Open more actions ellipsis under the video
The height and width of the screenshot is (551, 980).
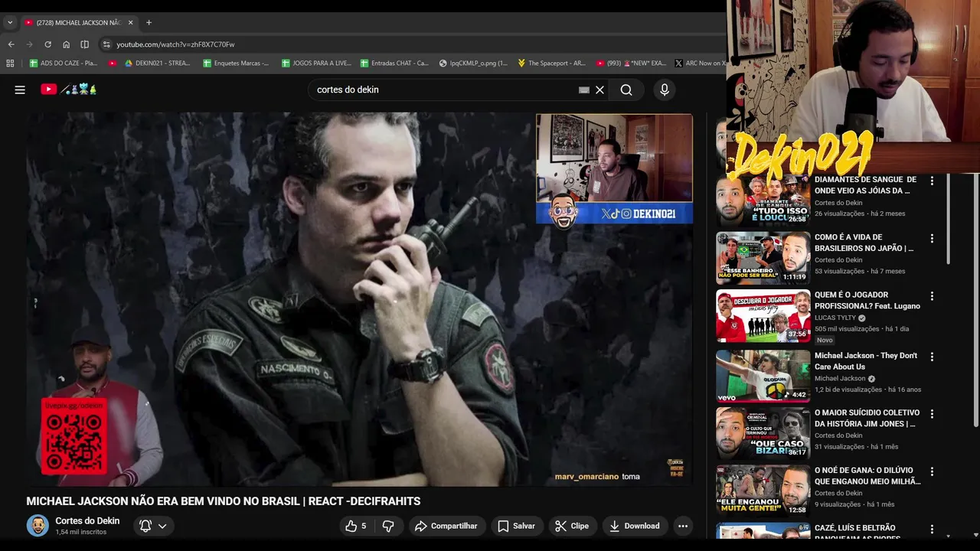[683, 526]
